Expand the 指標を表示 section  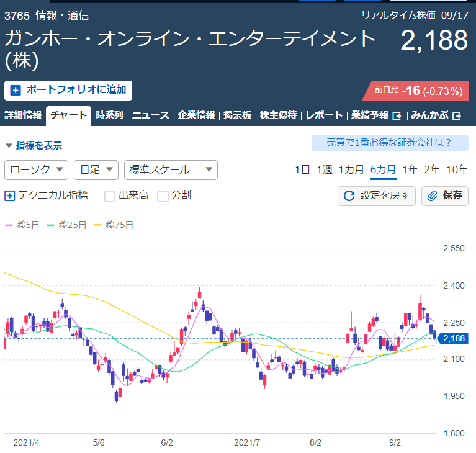34,145
